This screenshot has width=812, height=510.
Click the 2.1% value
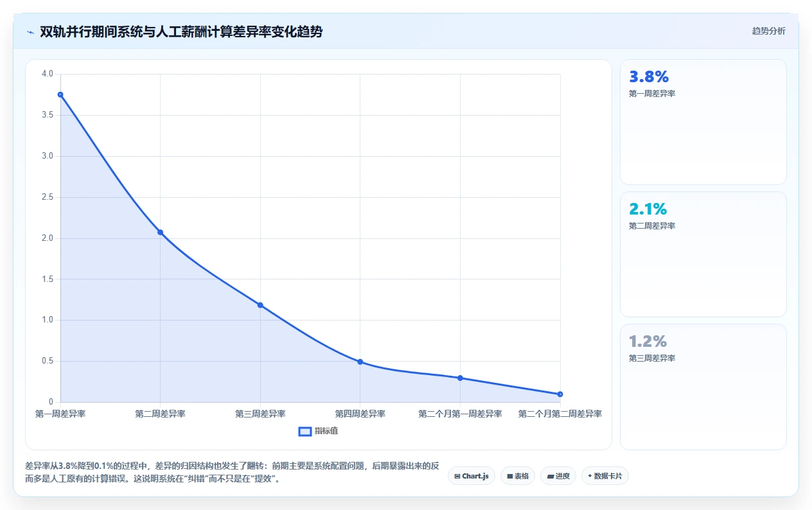[x=648, y=209]
